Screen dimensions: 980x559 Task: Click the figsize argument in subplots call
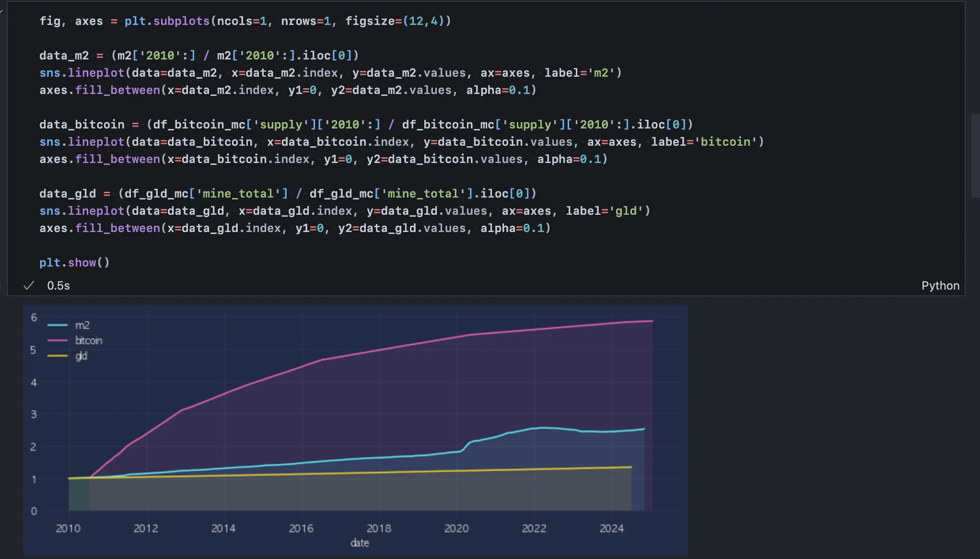coord(370,21)
